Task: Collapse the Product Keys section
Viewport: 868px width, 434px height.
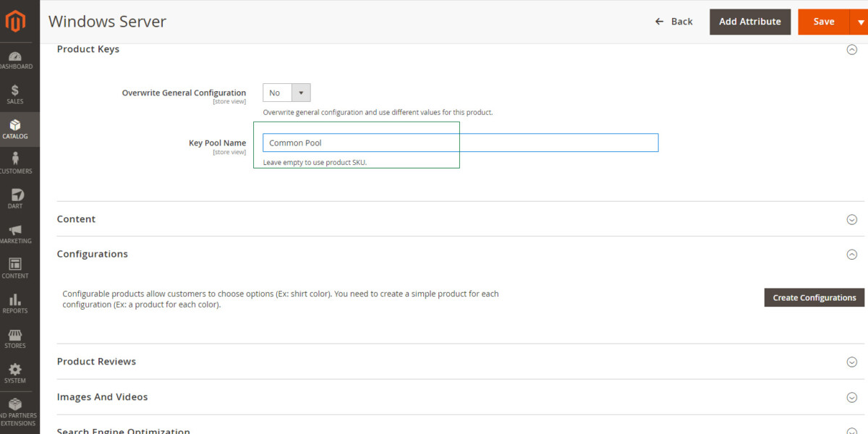Action: pos(852,50)
